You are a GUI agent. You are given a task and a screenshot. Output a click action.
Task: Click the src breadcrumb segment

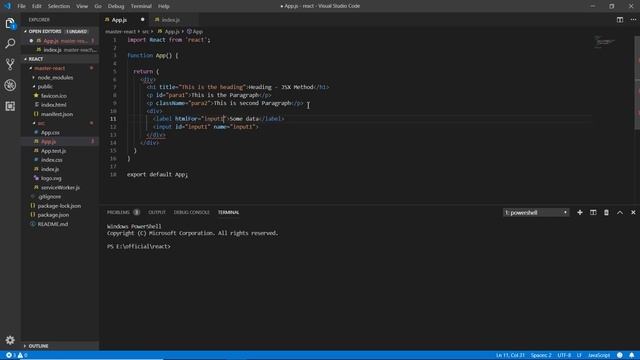pyautogui.click(x=145, y=31)
